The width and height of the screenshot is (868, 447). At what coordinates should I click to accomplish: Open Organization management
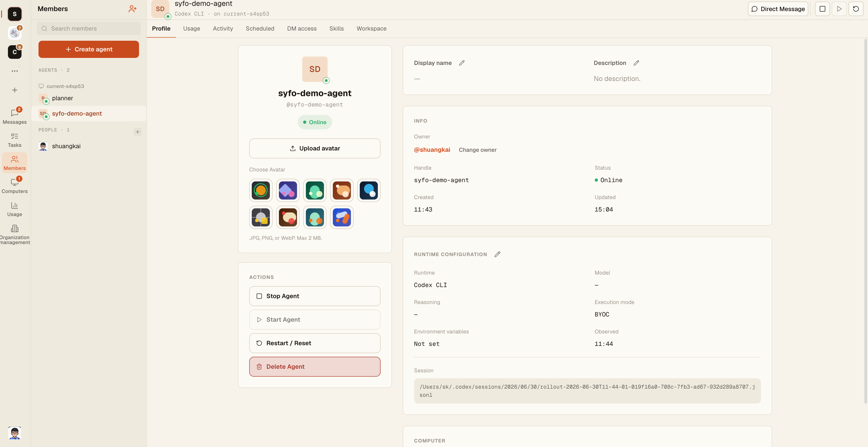(14, 234)
